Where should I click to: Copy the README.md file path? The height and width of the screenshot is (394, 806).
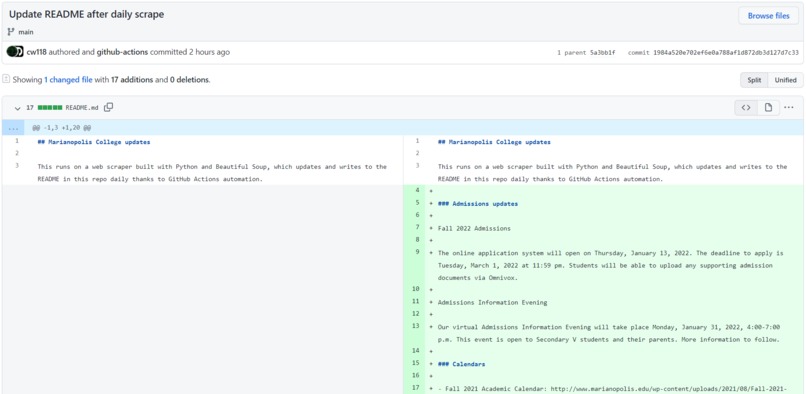coord(108,108)
